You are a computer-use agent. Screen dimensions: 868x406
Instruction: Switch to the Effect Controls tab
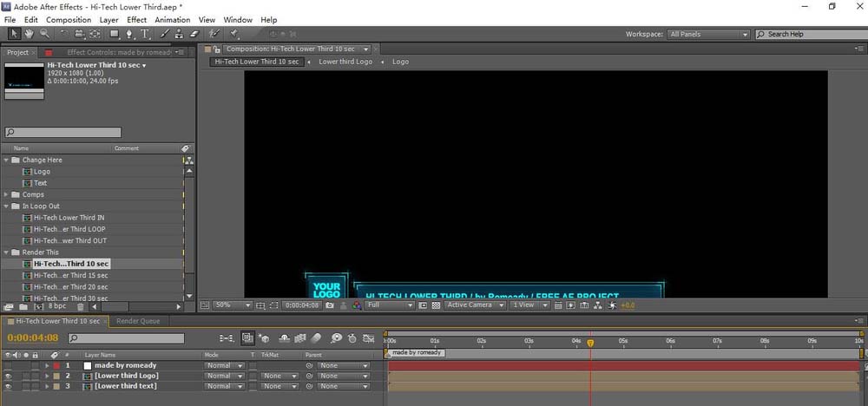(119, 52)
